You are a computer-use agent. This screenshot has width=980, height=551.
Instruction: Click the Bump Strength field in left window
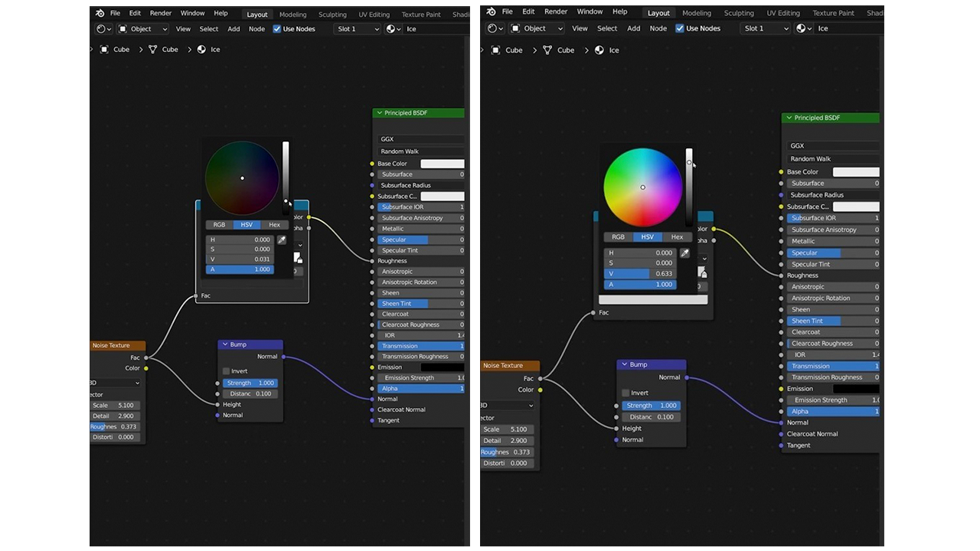pyautogui.click(x=250, y=383)
